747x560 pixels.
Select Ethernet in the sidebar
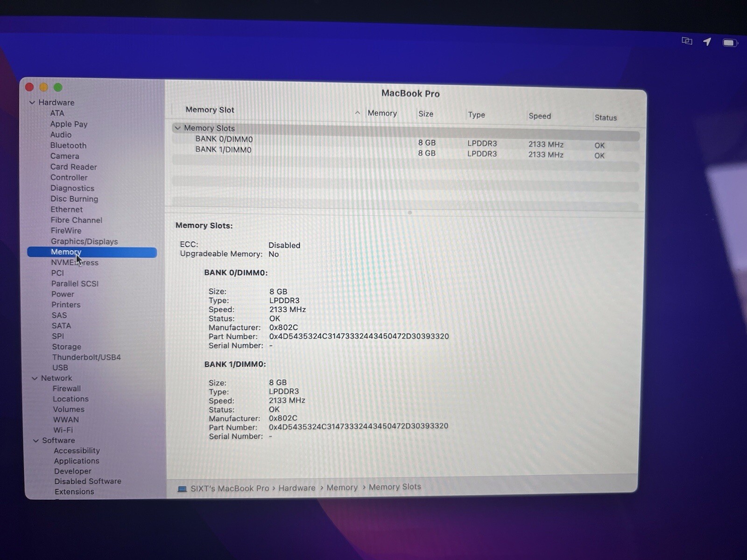66,210
